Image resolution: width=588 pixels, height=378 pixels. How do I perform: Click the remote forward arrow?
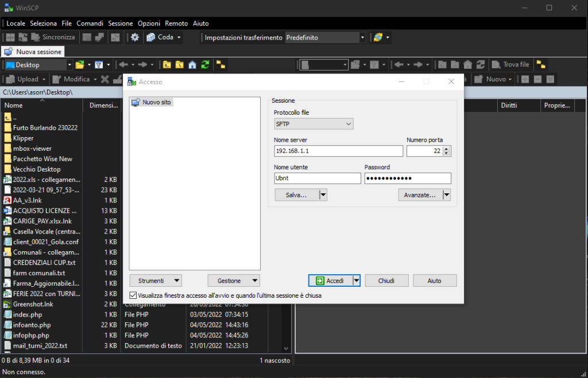click(x=418, y=64)
